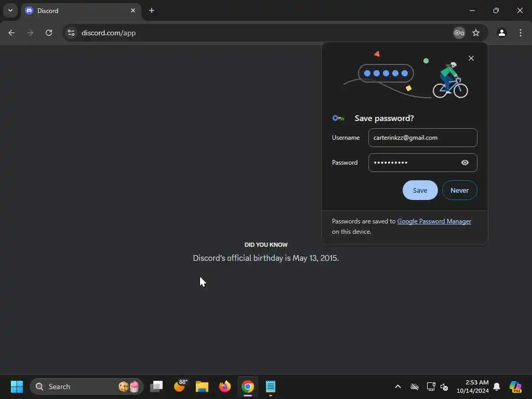Image resolution: width=532 pixels, height=399 pixels.
Task: Select the Discord browser tab
Action: click(81, 11)
